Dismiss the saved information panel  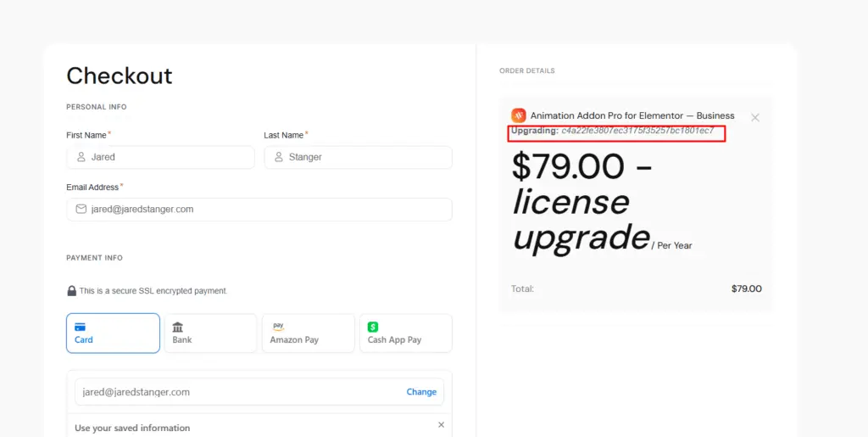point(441,424)
